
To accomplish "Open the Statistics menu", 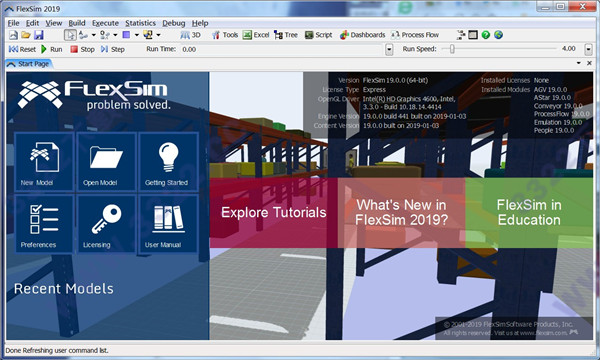I will (140, 23).
